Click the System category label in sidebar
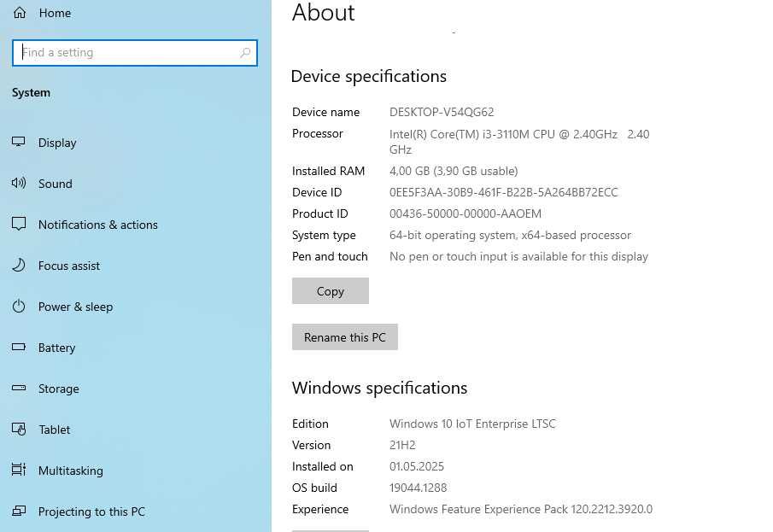The width and height of the screenshot is (773, 532). tap(31, 93)
